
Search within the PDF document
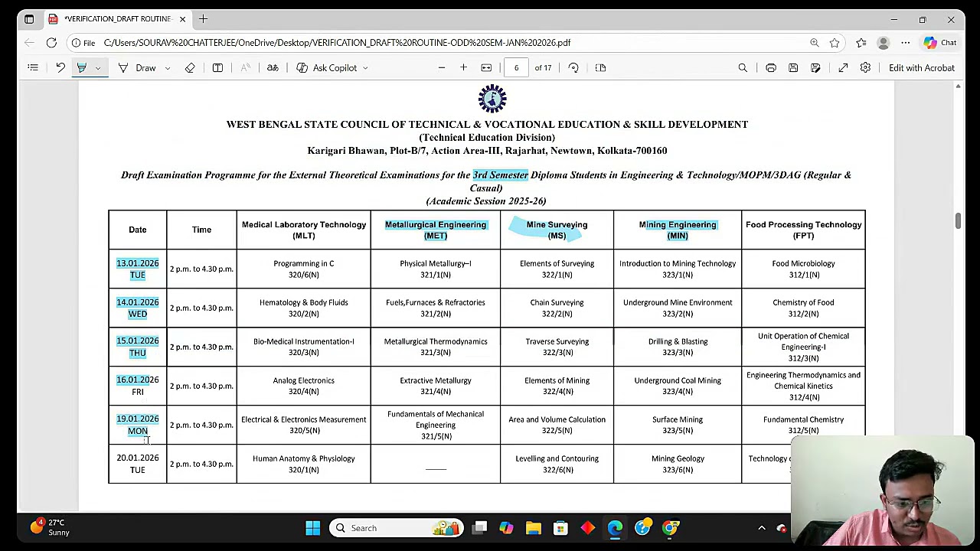(x=743, y=68)
